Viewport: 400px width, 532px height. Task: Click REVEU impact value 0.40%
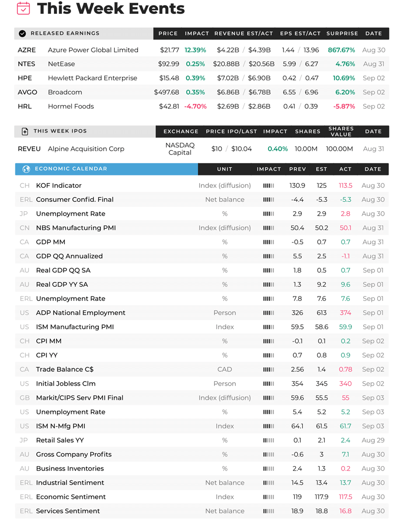[277, 149]
